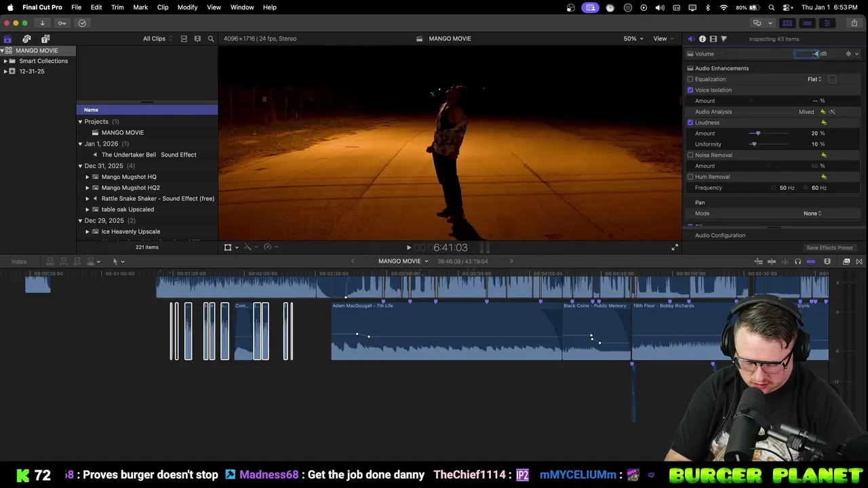Select the Mango Mugshot HQ clip

pos(129,177)
